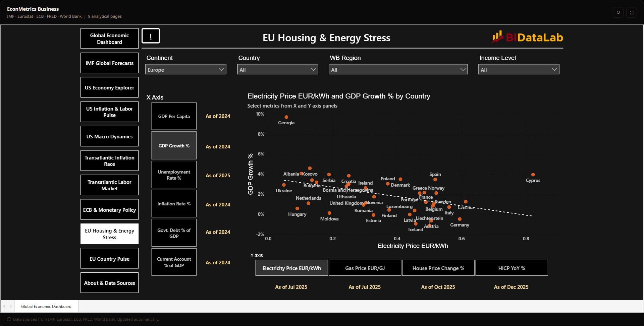Select Current Account % of GDP option

(174, 262)
